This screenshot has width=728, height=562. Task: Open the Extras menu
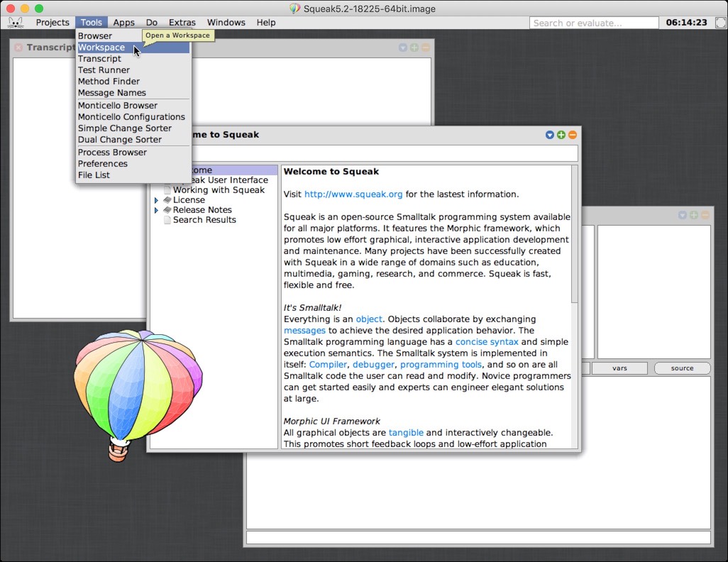[182, 22]
